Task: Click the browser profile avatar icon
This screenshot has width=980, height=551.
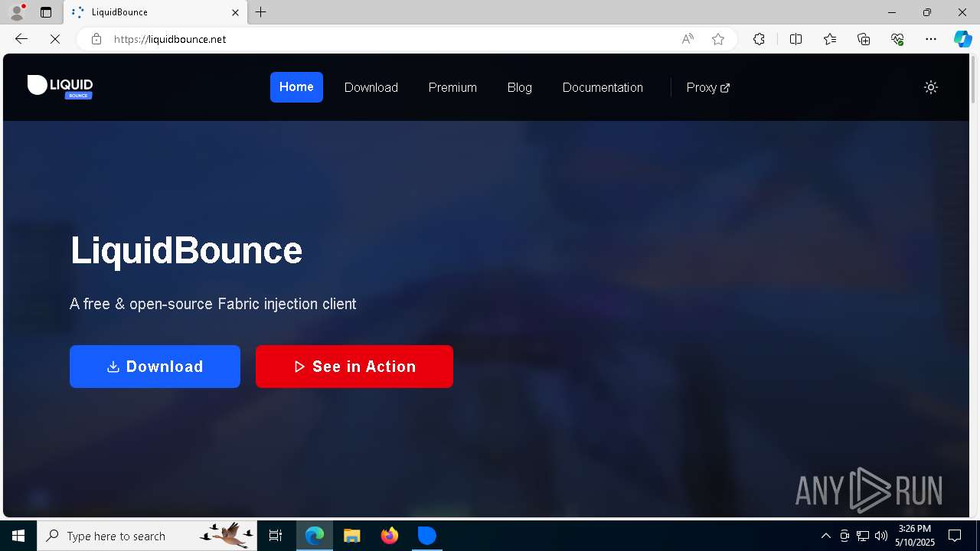Action: pyautogui.click(x=16, y=12)
